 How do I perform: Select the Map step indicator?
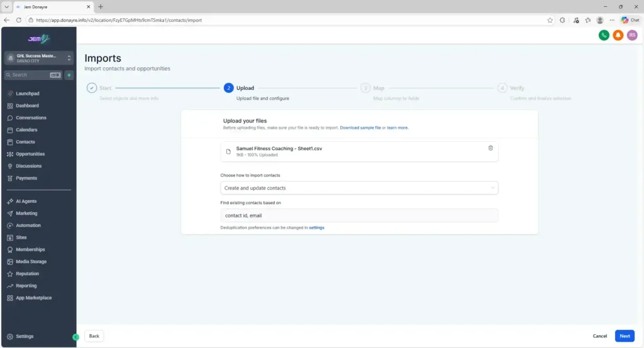(x=365, y=88)
